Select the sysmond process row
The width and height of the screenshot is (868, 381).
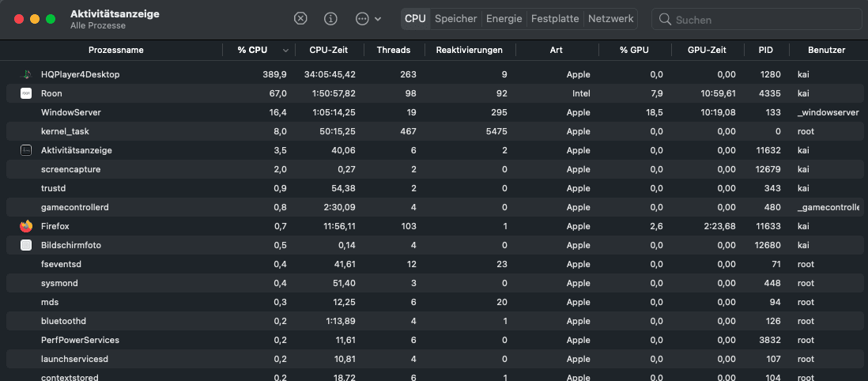434,283
